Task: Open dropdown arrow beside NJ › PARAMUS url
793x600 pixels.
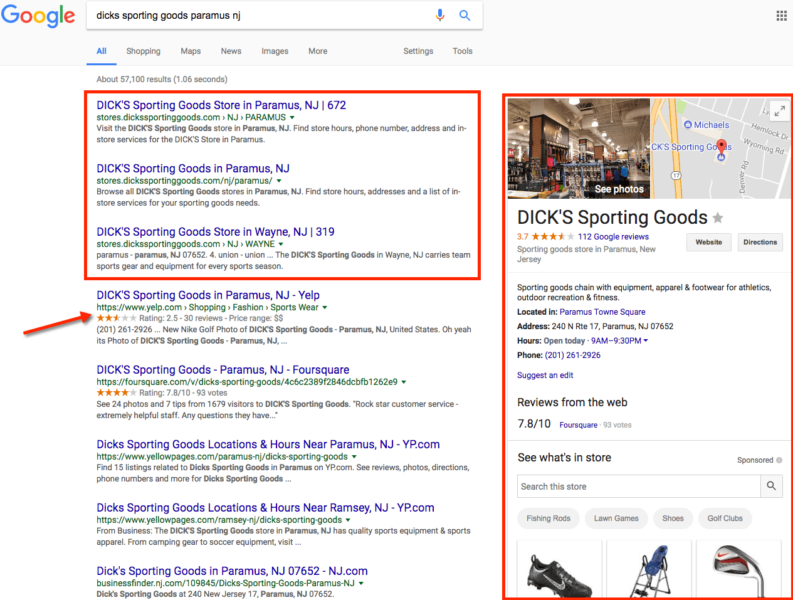Action: tap(292, 117)
